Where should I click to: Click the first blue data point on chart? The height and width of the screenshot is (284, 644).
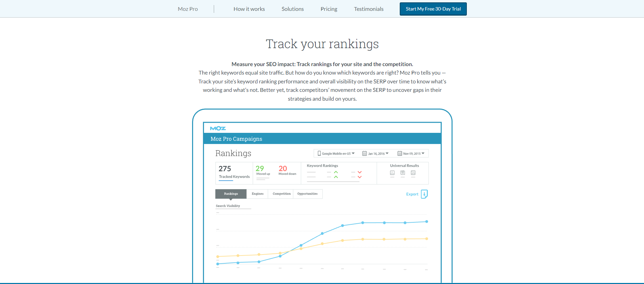217,264
